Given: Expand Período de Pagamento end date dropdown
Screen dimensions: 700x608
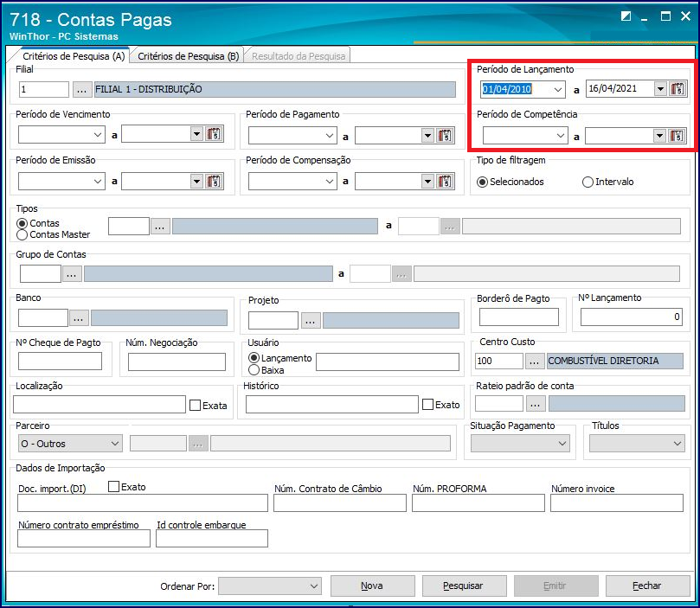Looking at the screenshot, I should click(427, 135).
